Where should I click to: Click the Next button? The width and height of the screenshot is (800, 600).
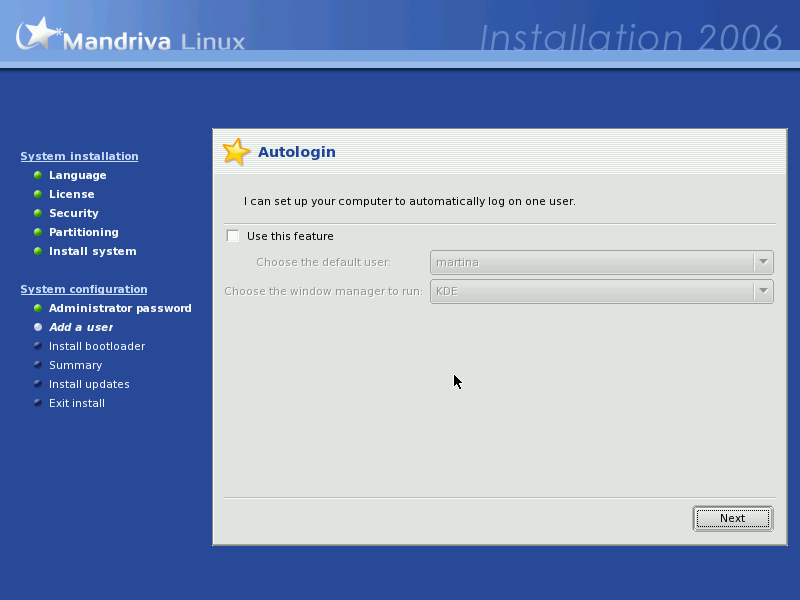click(x=733, y=518)
